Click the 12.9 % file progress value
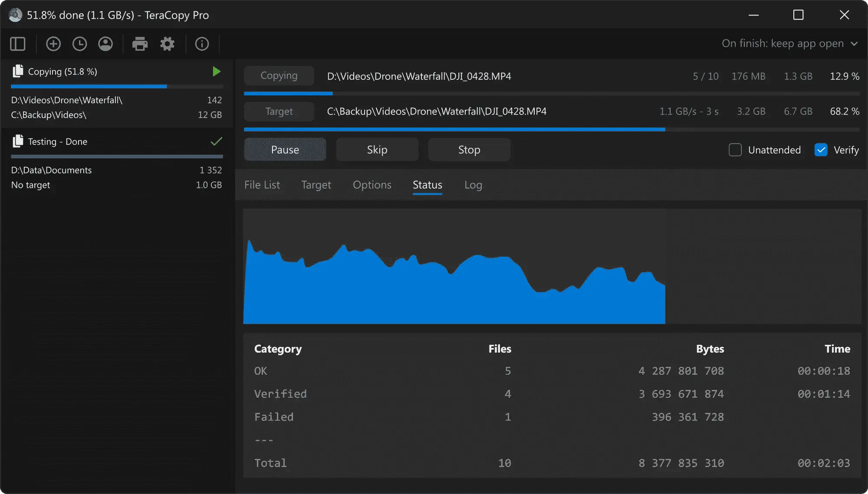868x494 pixels. pos(845,76)
